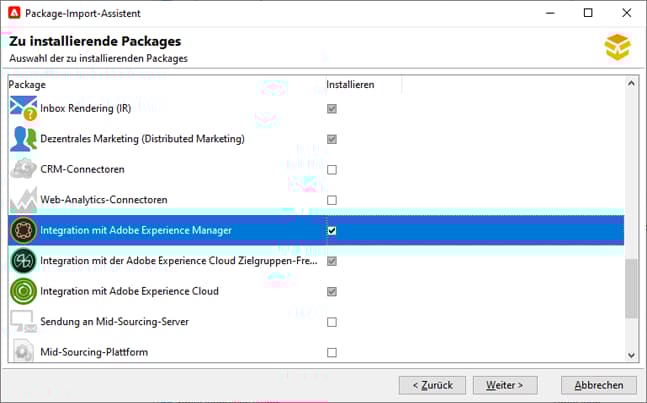Click the scroll down arrow of package list
This screenshot has height=403, width=647.
click(631, 355)
